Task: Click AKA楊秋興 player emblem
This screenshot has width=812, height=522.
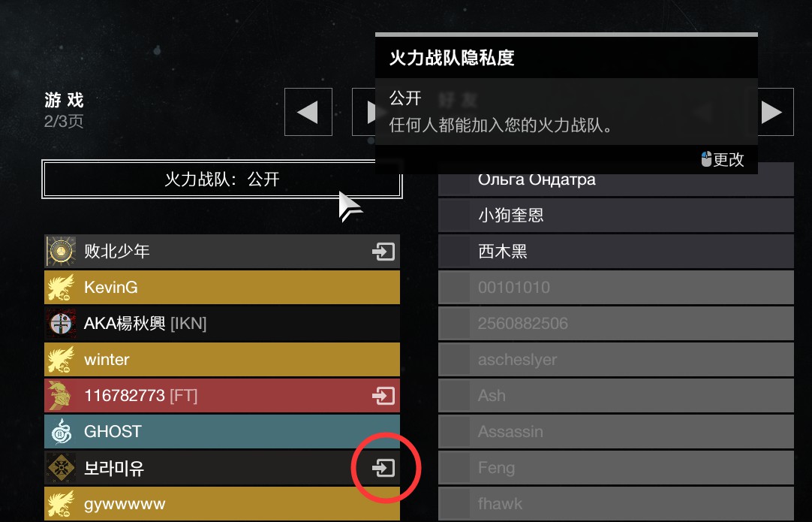Action: click(61, 324)
